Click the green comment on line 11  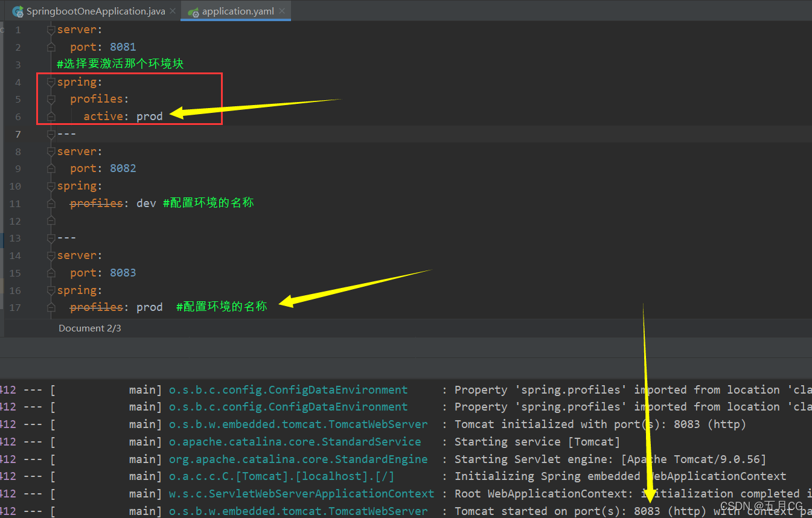[209, 203]
